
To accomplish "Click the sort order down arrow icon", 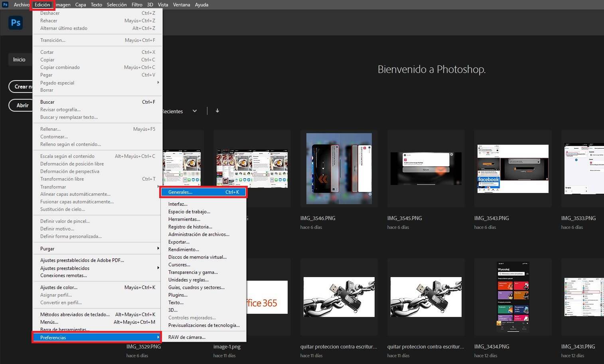I will point(217,111).
